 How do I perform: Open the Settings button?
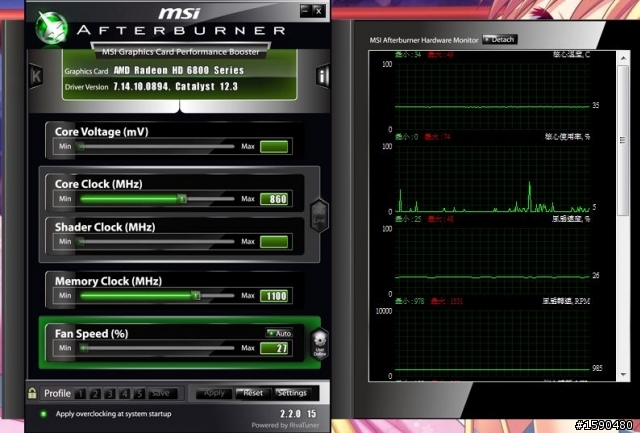291,393
